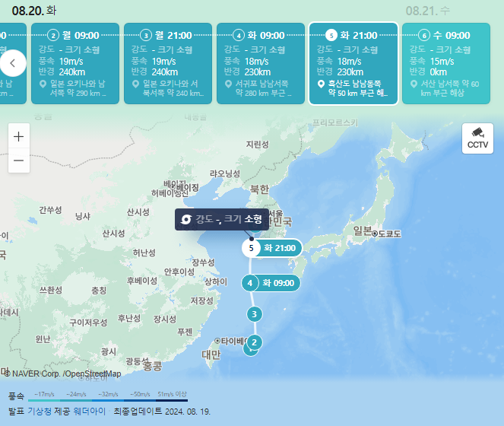The width and height of the screenshot is (504, 426).
Task: Zoom in the map with plus button
Action: 19,136
